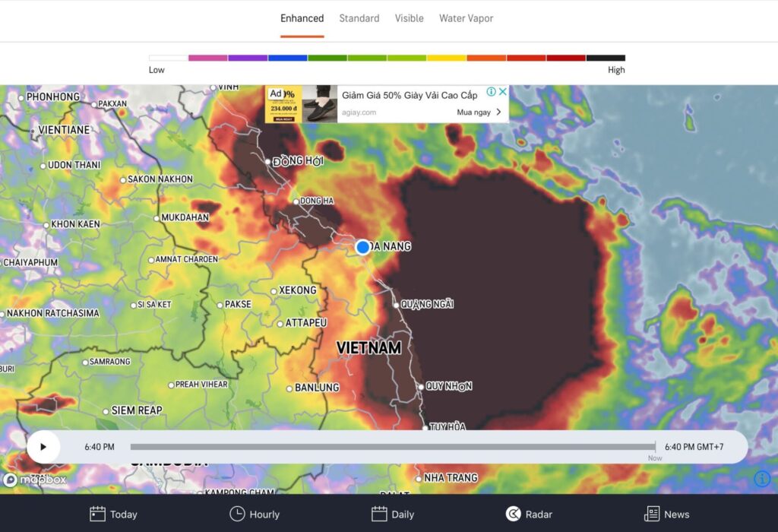Click the Dong Ha city label
Image resolution: width=778 pixels, height=532 pixels.
(317, 201)
